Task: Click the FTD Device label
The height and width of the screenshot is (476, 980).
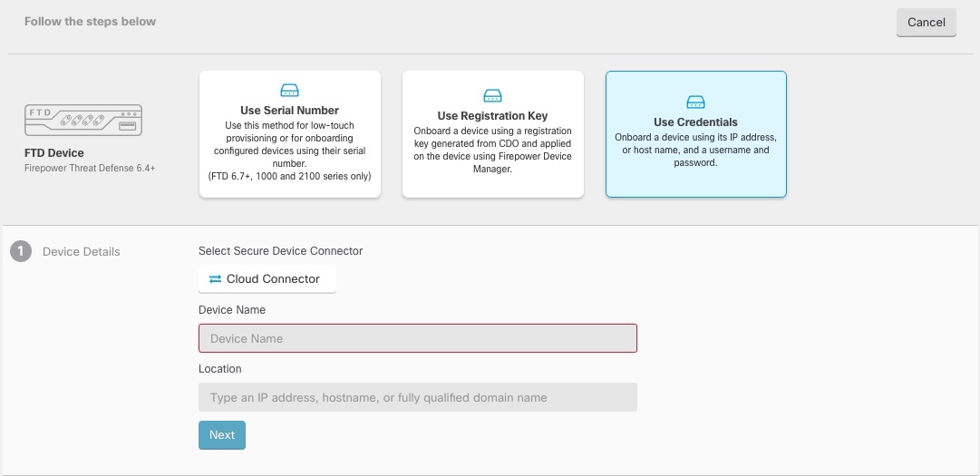Action: pyautogui.click(x=54, y=153)
